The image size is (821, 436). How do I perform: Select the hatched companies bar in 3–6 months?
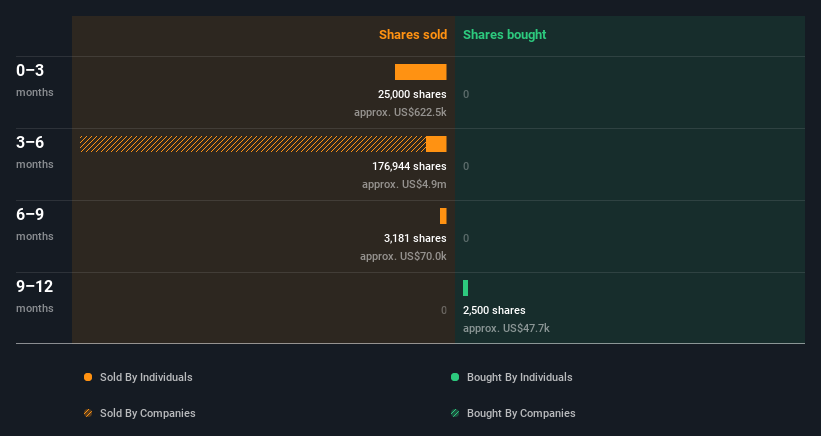253,144
